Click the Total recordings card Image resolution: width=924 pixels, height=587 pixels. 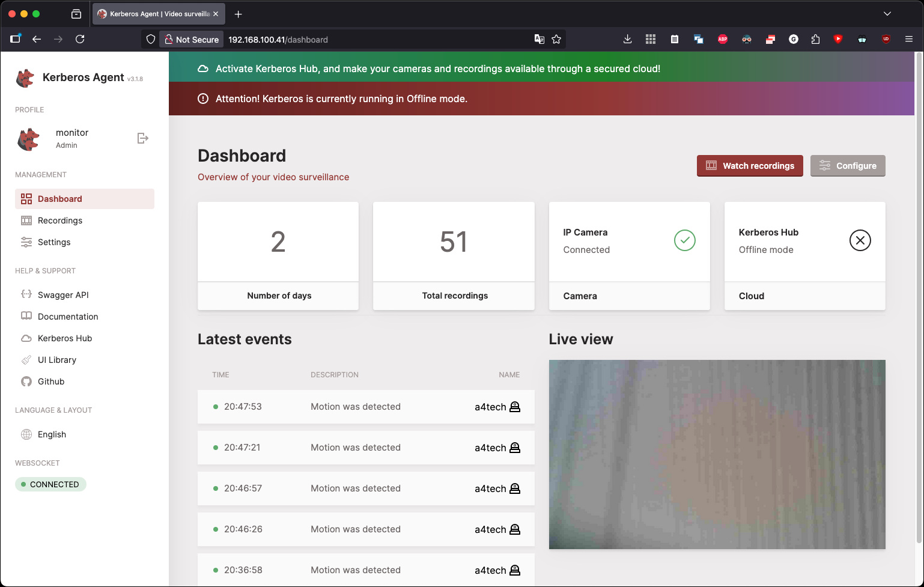click(x=454, y=256)
